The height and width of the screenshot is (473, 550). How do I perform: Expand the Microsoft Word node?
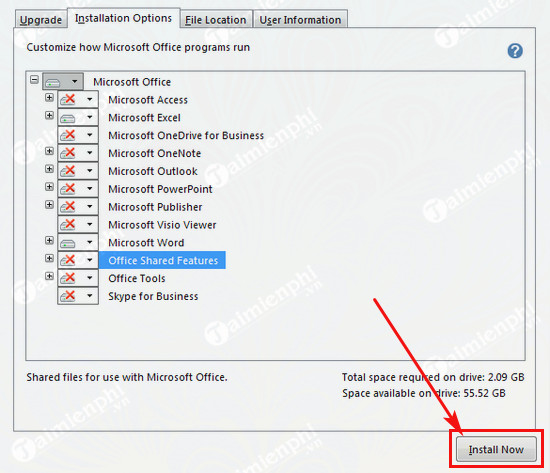pyautogui.click(x=49, y=240)
